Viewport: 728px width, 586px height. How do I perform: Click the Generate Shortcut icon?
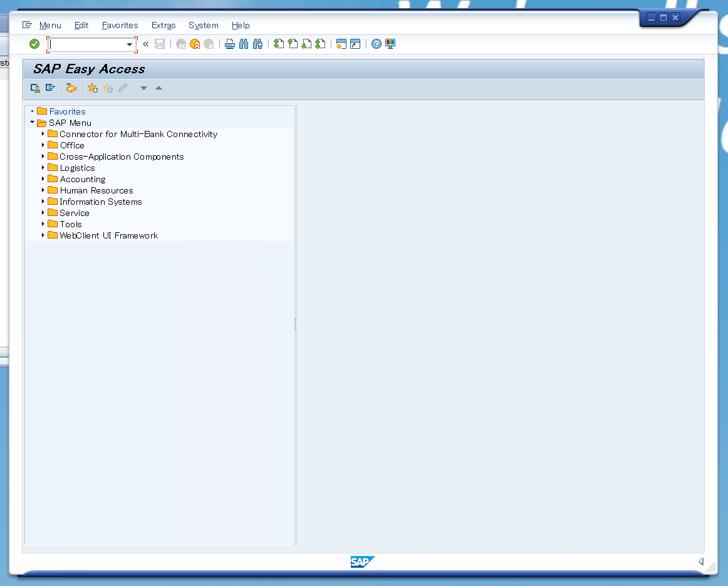click(x=355, y=44)
